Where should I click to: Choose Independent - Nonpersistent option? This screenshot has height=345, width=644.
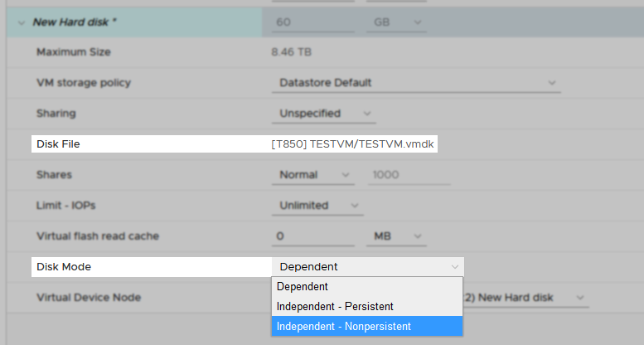click(367, 326)
